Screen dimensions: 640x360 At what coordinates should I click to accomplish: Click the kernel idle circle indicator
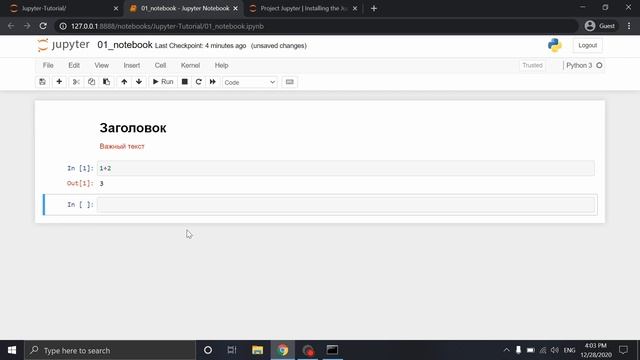point(599,65)
